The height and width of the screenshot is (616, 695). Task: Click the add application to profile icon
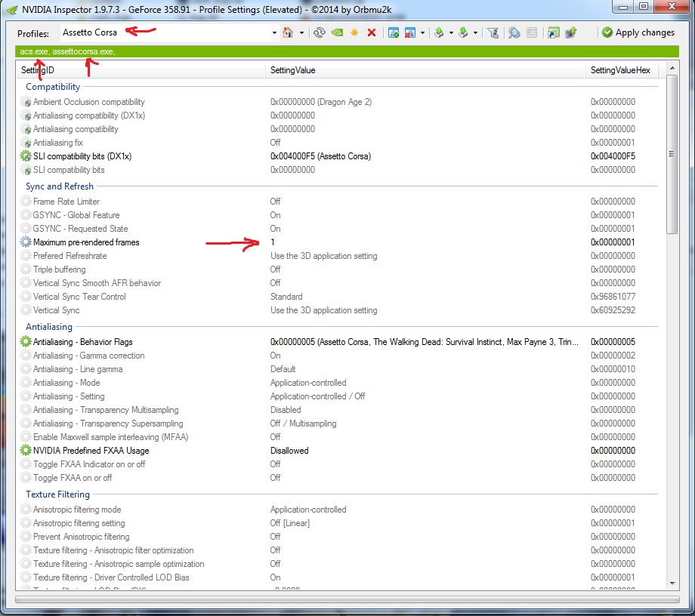[393, 32]
